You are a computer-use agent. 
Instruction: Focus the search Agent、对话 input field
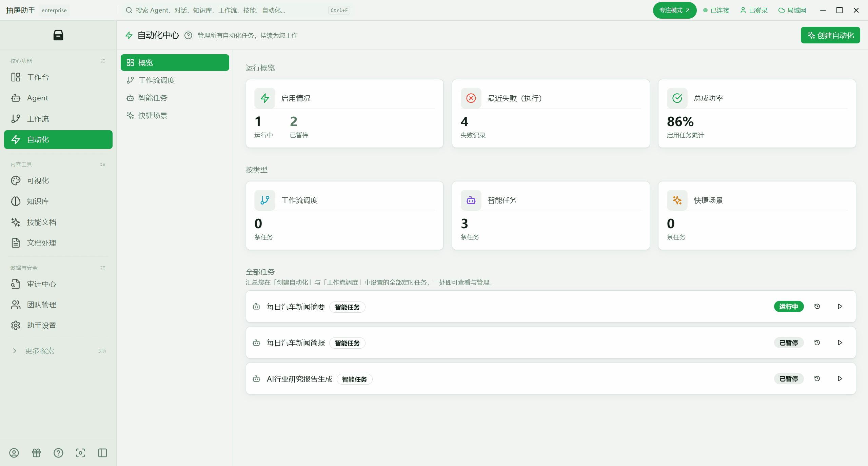[237, 11]
